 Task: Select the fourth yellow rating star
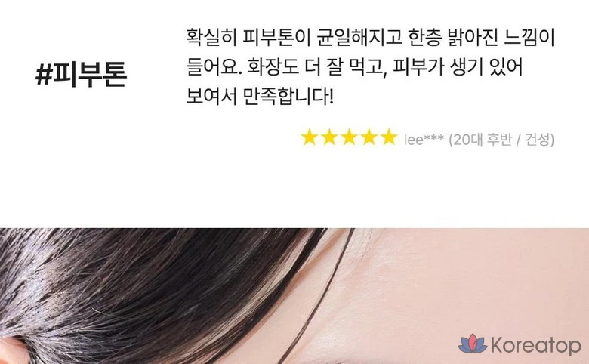point(369,137)
